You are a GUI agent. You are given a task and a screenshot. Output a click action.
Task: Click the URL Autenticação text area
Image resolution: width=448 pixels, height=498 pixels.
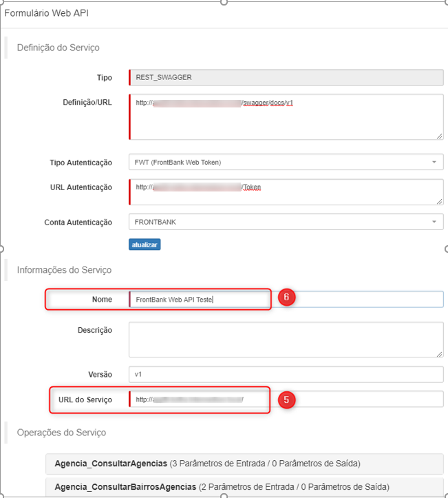(286, 191)
